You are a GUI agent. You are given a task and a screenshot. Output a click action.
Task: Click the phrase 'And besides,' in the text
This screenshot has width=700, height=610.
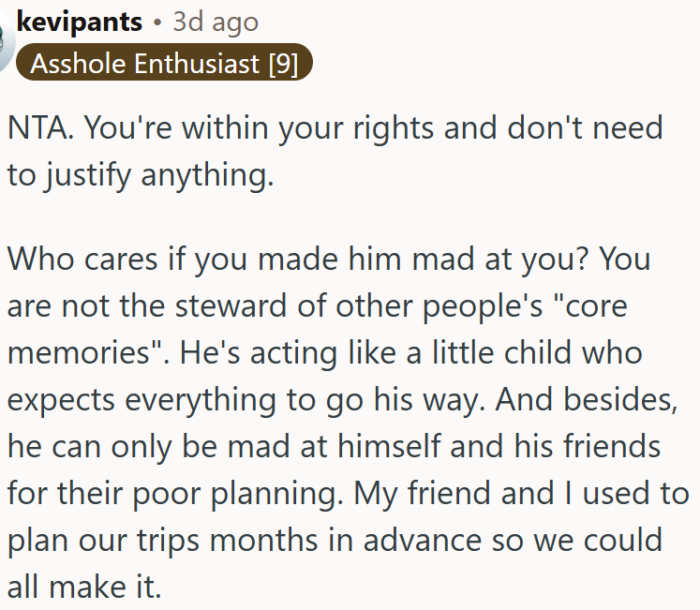tap(587, 400)
